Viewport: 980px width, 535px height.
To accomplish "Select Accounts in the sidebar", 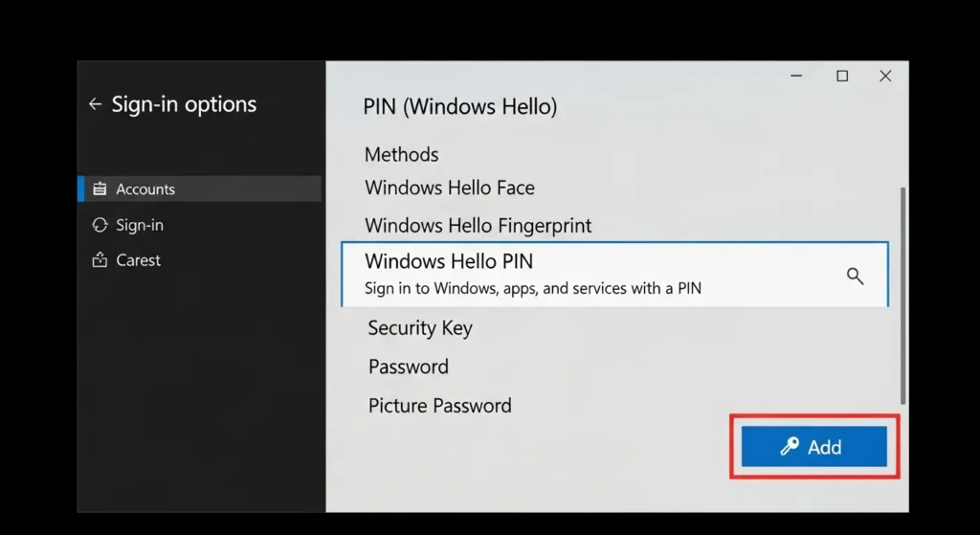I will 199,189.
